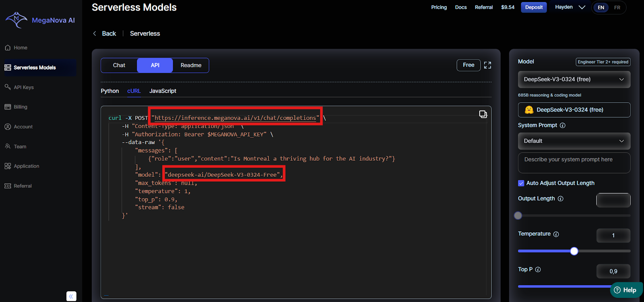Click the System Prompt info icon
The width and height of the screenshot is (644, 302).
click(x=563, y=125)
